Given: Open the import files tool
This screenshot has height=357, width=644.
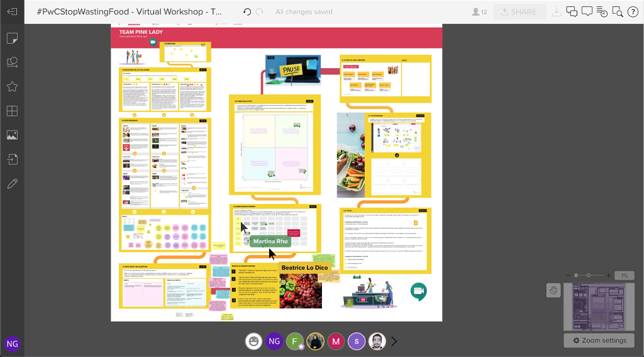Looking at the screenshot, I should click(12, 159).
